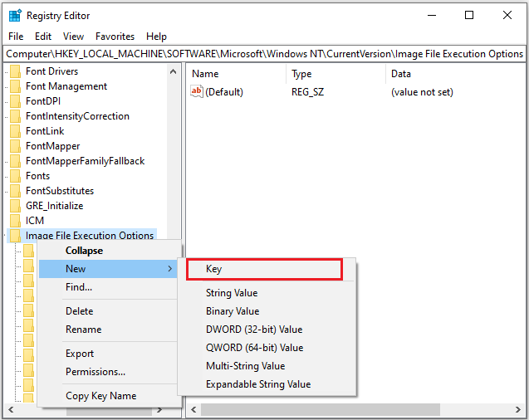The height and width of the screenshot is (420, 529).
Task: Click the New submenu arrow
Action: click(x=169, y=269)
